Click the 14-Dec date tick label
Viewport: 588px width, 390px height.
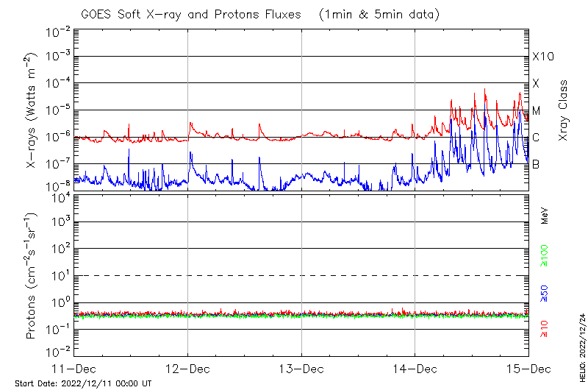[x=415, y=368]
